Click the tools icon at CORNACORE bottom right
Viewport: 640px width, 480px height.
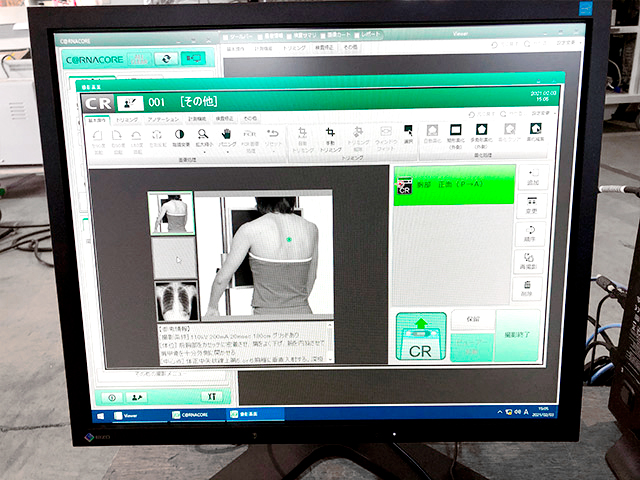[x=211, y=396]
